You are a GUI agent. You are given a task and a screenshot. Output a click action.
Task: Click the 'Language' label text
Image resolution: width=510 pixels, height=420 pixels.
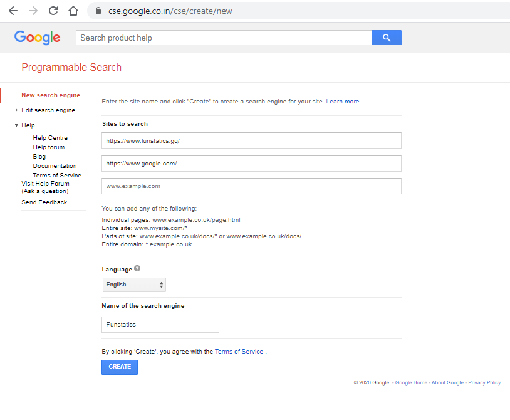click(117, 270)
